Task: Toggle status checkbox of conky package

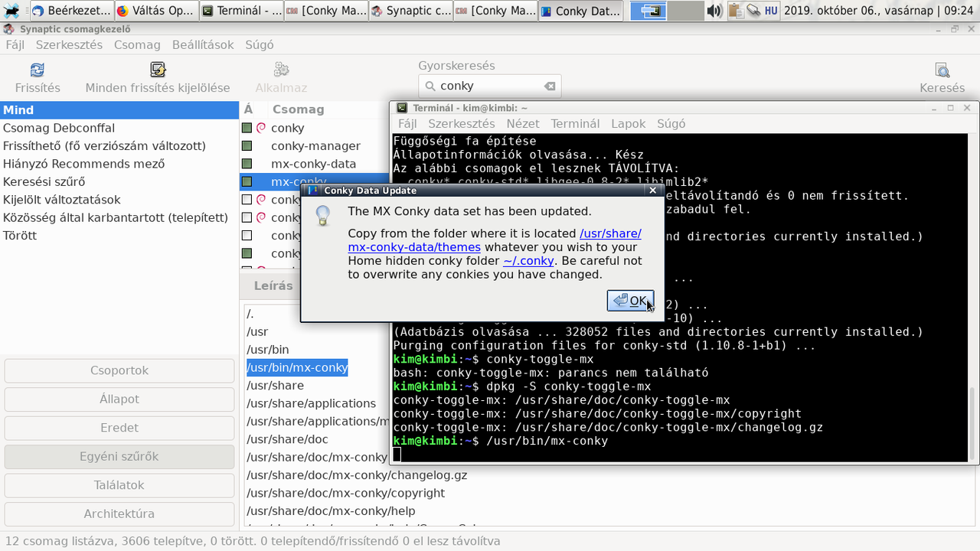Action: pyautogui.click(x=247, y=128)
